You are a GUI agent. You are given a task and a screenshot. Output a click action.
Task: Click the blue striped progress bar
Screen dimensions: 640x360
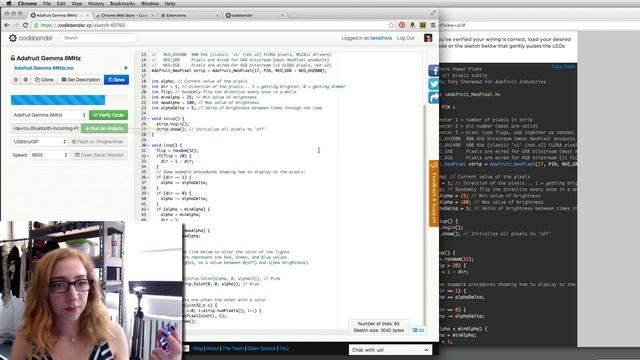point(58,100)
